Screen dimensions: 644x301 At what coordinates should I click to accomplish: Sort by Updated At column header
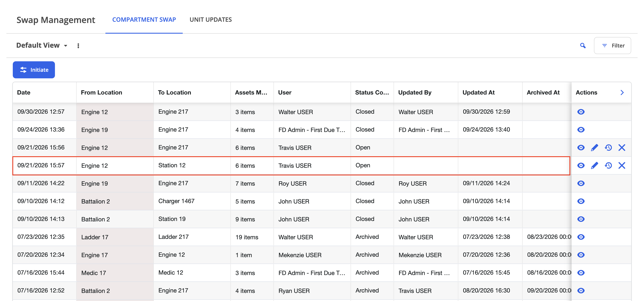point(490,93)
